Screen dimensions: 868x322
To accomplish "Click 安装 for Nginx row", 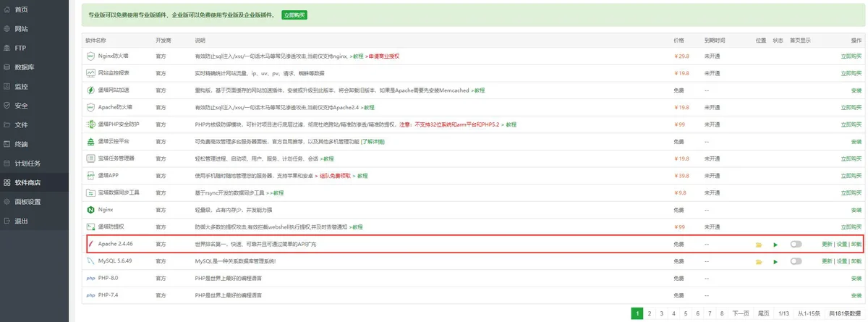I will point(857,211).
